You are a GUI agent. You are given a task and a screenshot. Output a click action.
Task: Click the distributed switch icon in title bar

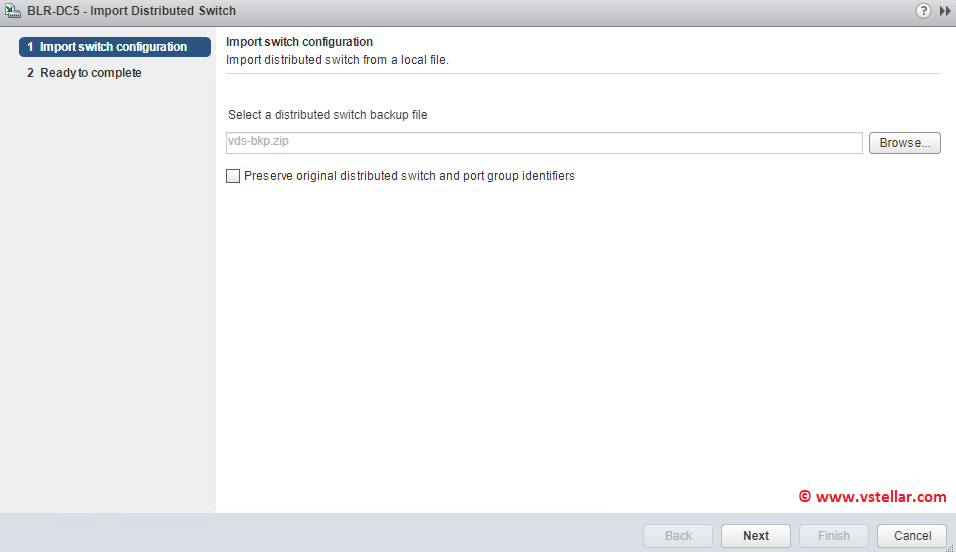point(13,11)
